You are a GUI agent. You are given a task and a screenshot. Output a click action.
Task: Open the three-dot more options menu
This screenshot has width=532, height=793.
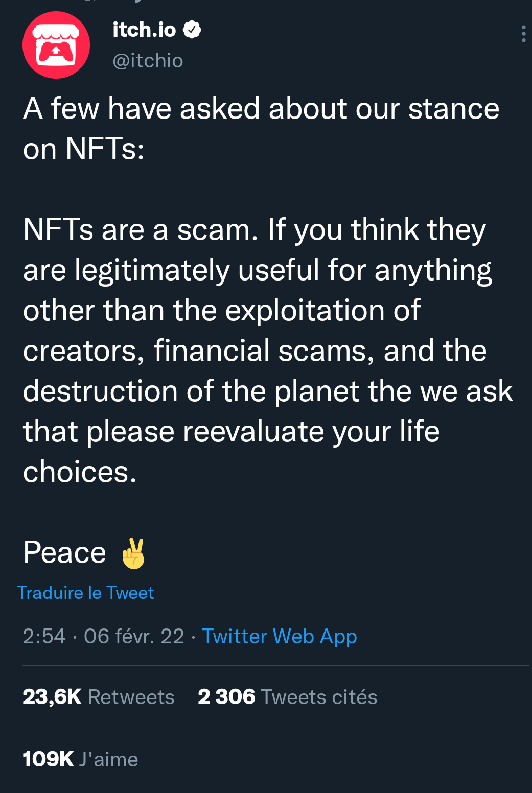[x=523, y=34]
